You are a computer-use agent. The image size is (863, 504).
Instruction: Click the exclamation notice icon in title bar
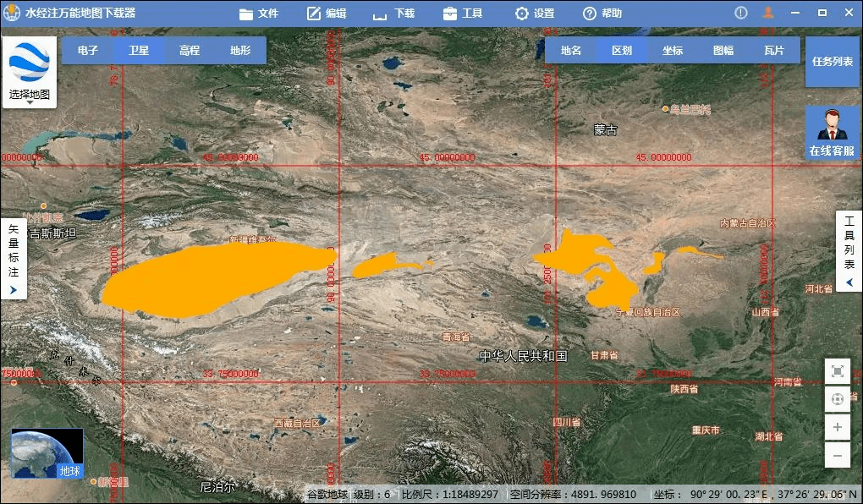[741, 13]
